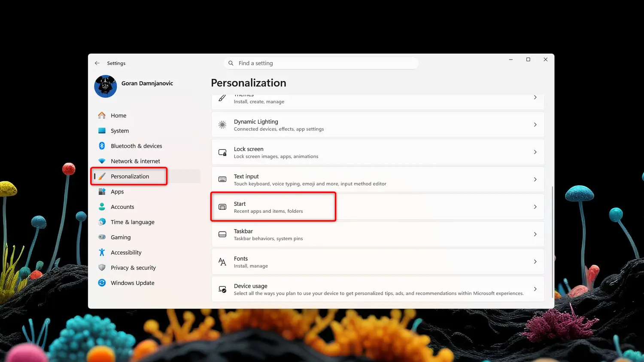Open Dynamic Lighting settings
The image size is (644, 362).
click(x=378, y=125)
